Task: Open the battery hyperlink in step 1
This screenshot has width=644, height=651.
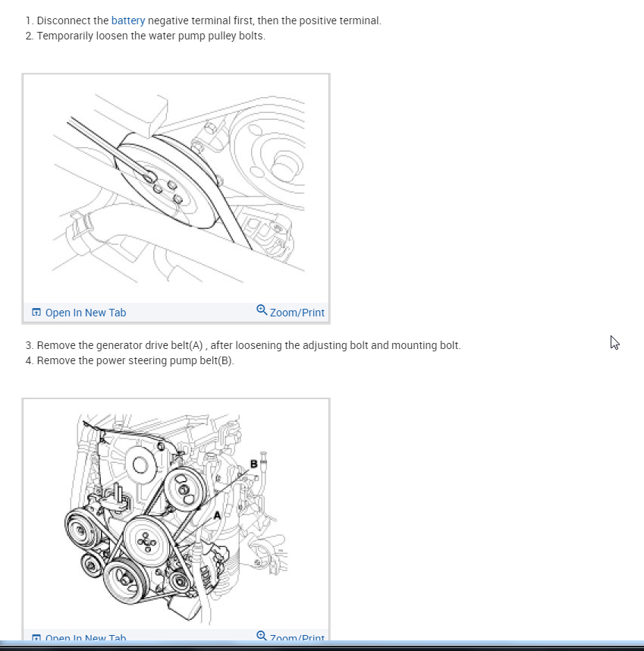Action: click(x=127, y=20)
